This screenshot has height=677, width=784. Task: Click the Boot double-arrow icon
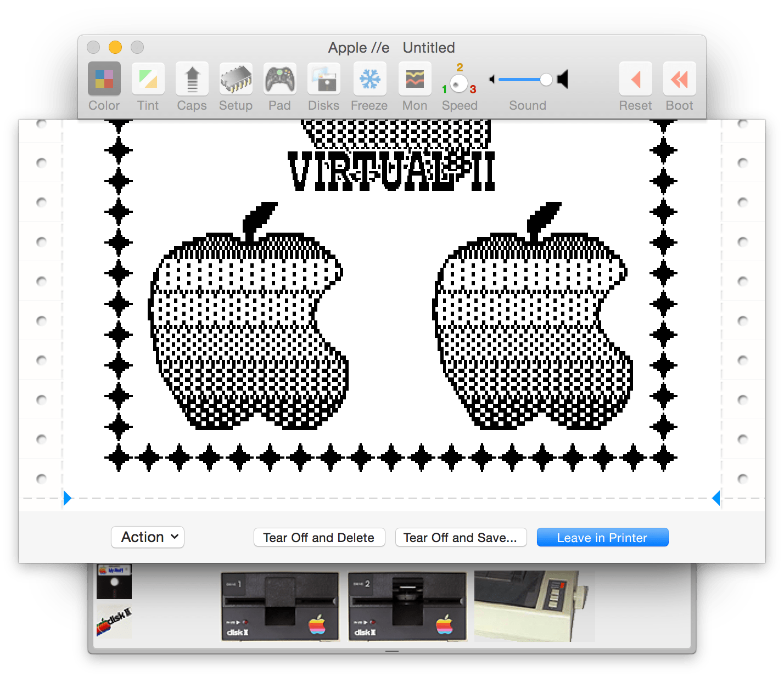[680, 79]
